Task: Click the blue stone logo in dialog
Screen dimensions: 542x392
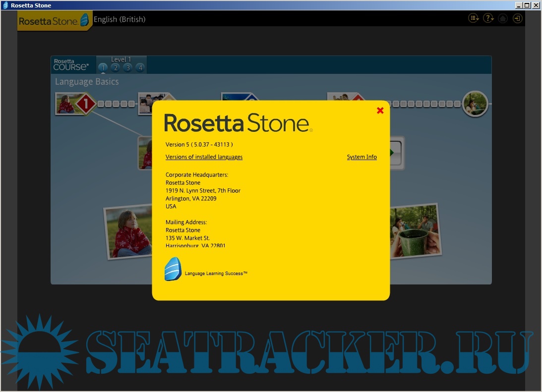Action: click(173, 269)
